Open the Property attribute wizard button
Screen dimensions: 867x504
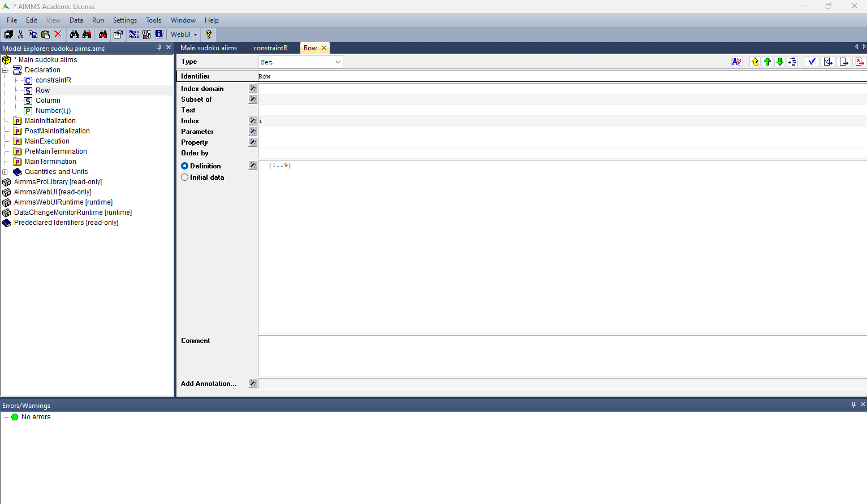(x=253, y=142)
